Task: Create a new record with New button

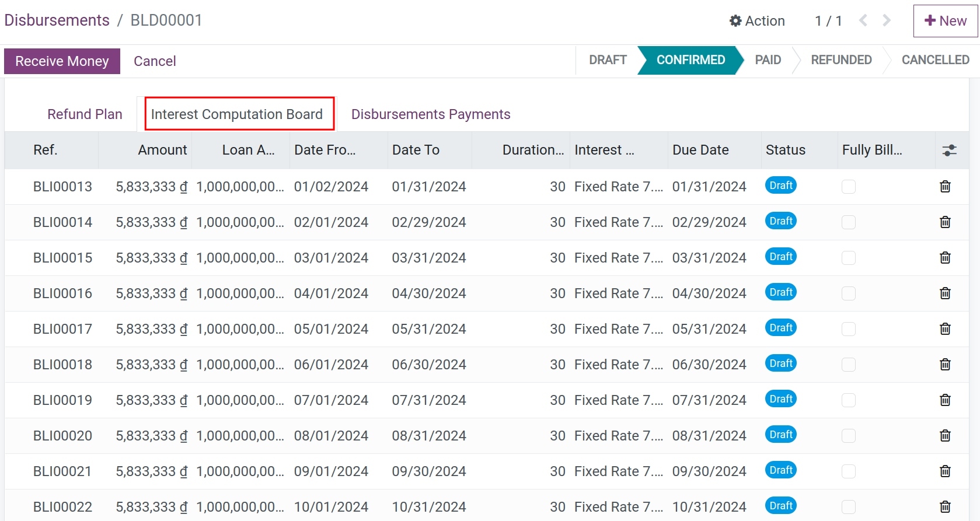Action: [946, 21]
